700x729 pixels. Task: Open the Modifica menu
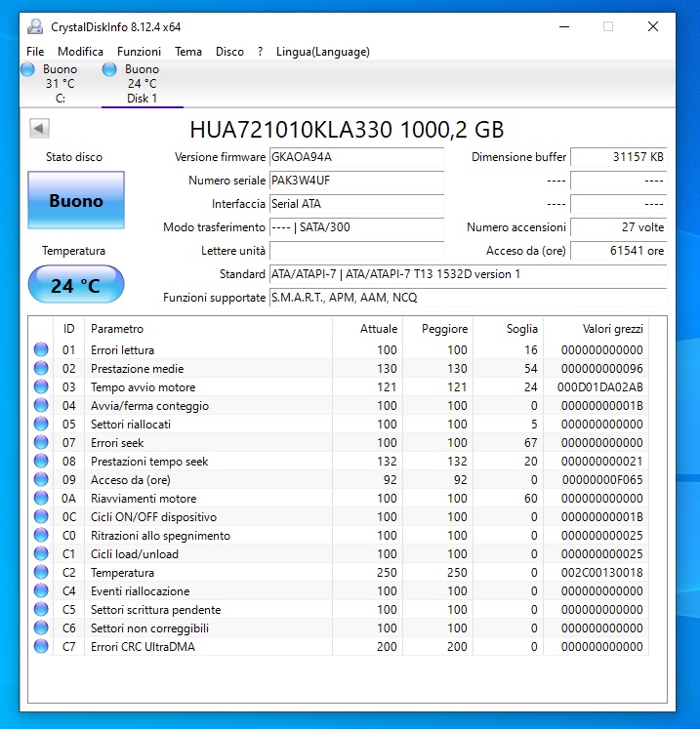(80, 52)
